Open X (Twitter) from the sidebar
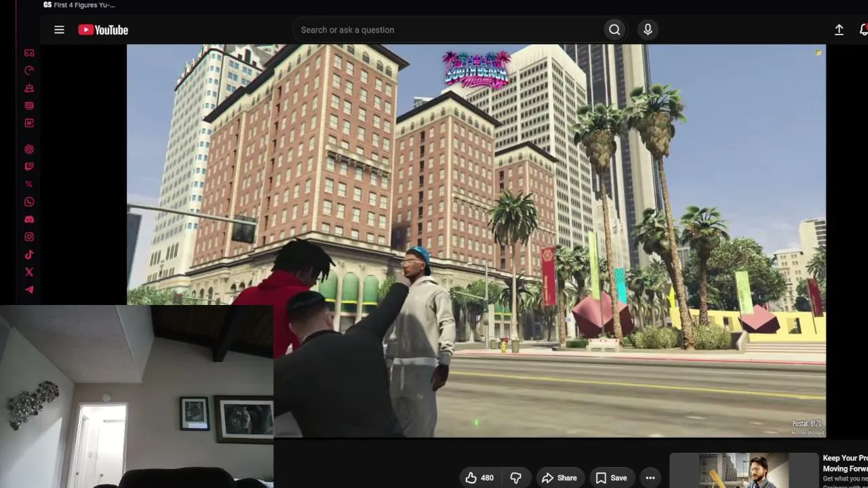Viewport: 868px width, 488px height. pyautogui.click(x=29, y=272)
